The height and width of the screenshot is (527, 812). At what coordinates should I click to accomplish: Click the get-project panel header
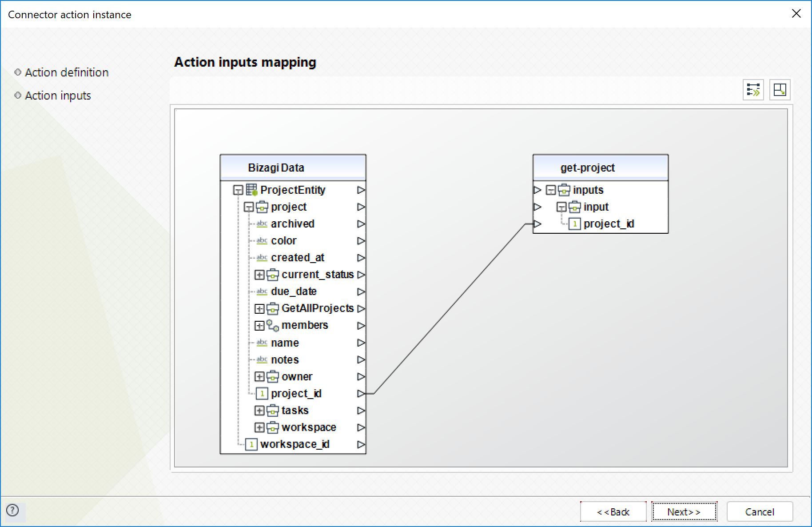[601, 168]
